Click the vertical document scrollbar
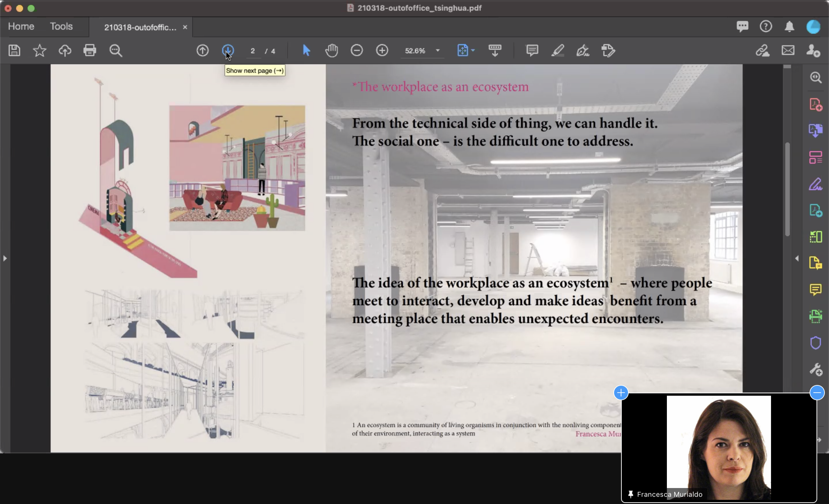Screen dimensions: 829x504 (x=787, y=189)
